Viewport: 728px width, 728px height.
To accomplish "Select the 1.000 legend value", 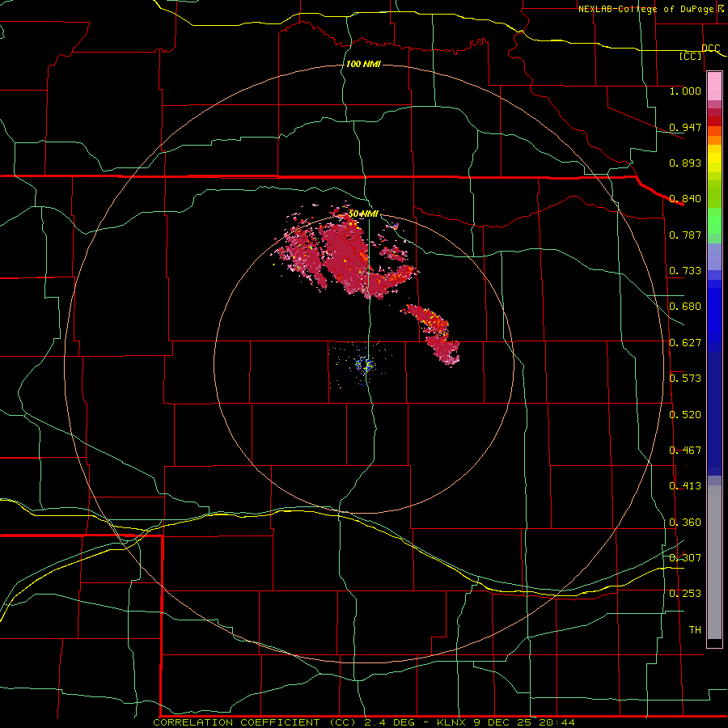I will click(685, 91).
